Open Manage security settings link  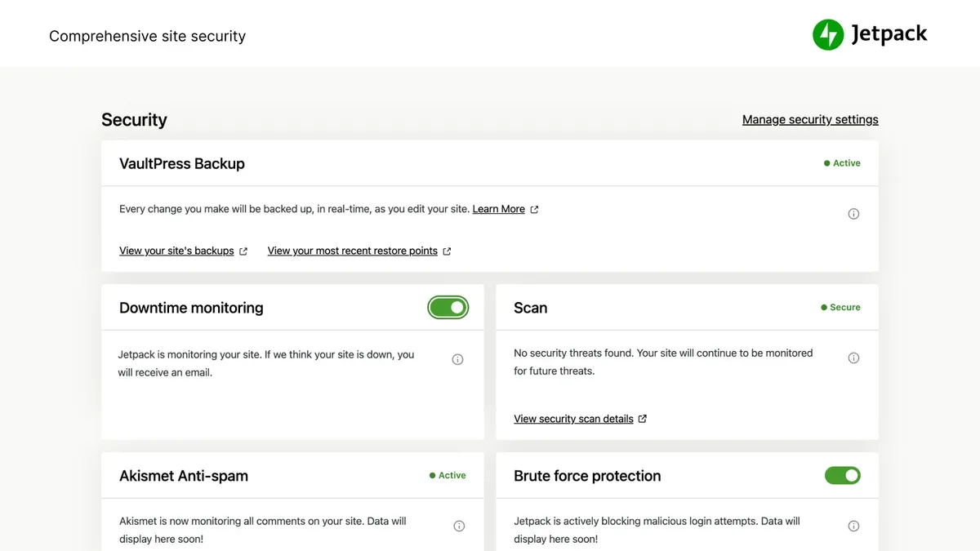810,119
